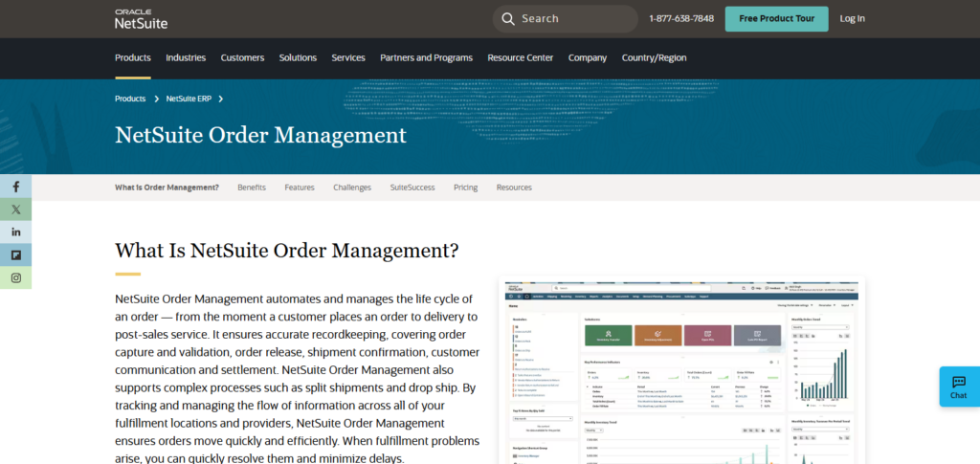Call phone number 1-877-638-7848 link

681,19
